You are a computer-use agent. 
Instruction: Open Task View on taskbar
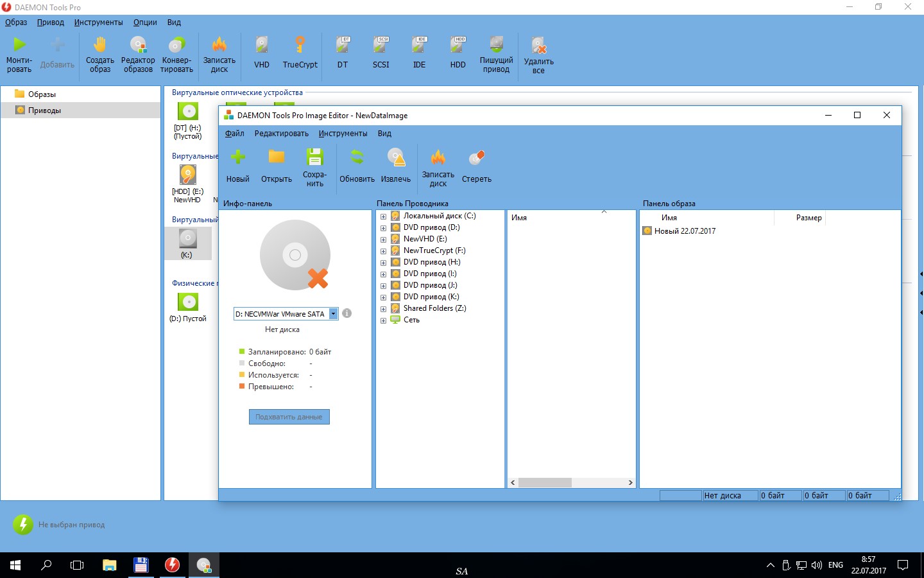77,565
